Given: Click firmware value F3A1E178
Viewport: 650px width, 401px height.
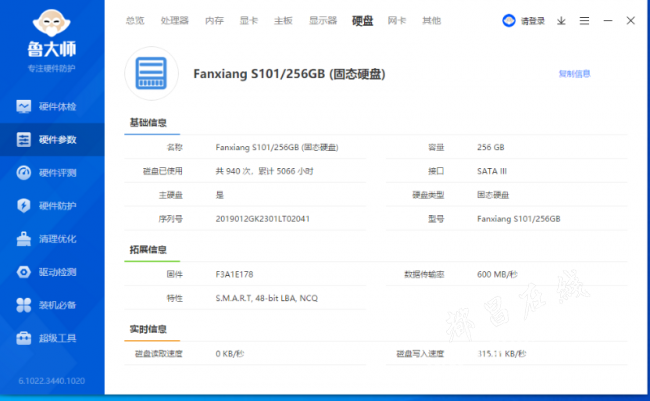Looking at the screenshot, I should (234, 274).
